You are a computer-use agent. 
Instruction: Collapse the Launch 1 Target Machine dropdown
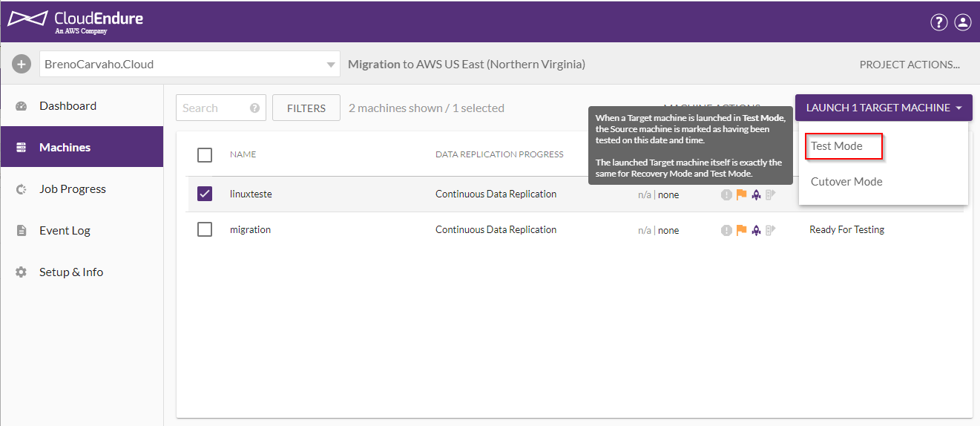point(883,108)
